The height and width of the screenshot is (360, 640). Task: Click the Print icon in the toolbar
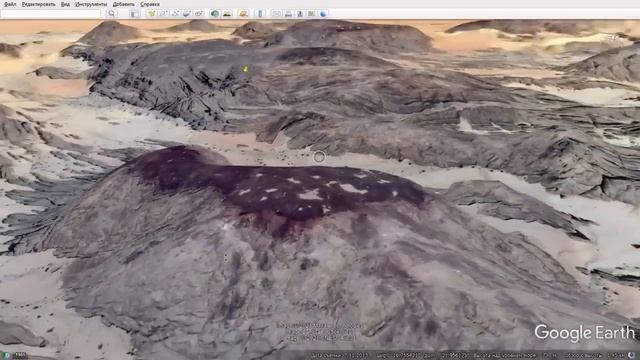tap(288, 13)
